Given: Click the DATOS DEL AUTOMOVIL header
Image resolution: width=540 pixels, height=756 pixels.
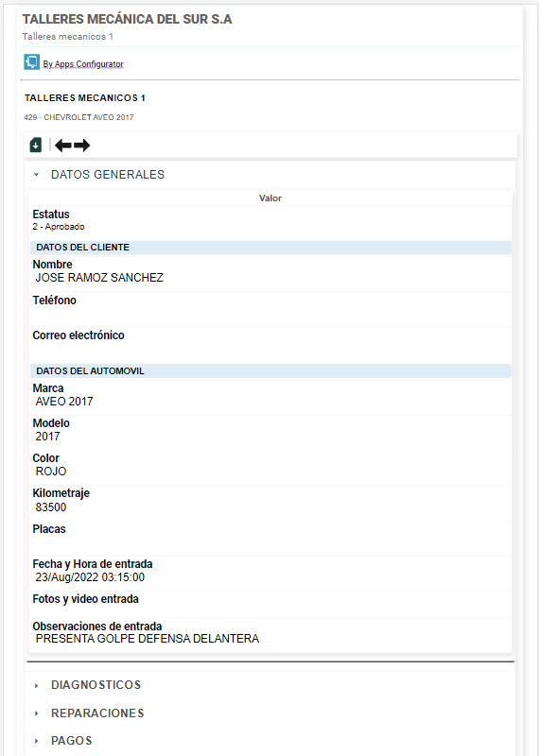Looking at the screenshot, I should point(270,371).
